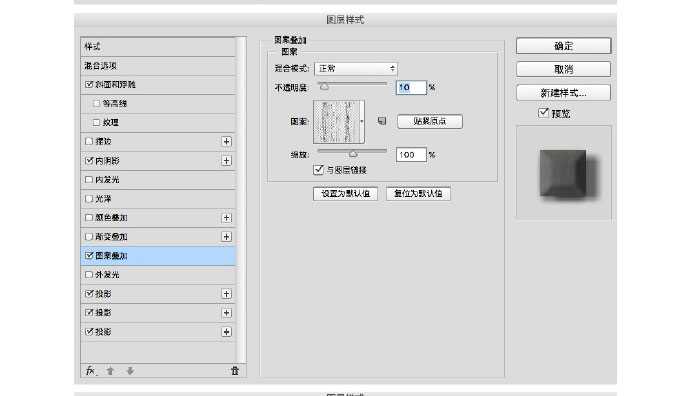690x396 pixels.
Task: Uncheck the 预览 preview checkbox
Action: [543, 113]
